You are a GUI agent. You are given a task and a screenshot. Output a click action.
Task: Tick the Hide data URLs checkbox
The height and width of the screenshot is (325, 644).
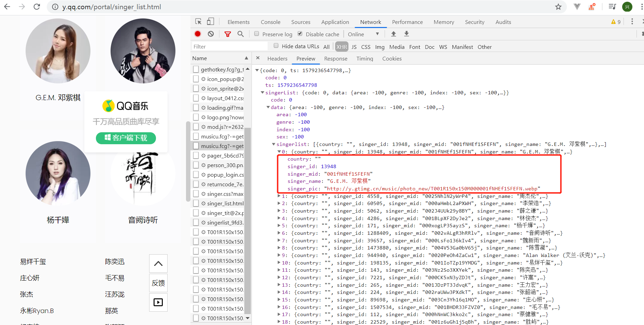276,46
